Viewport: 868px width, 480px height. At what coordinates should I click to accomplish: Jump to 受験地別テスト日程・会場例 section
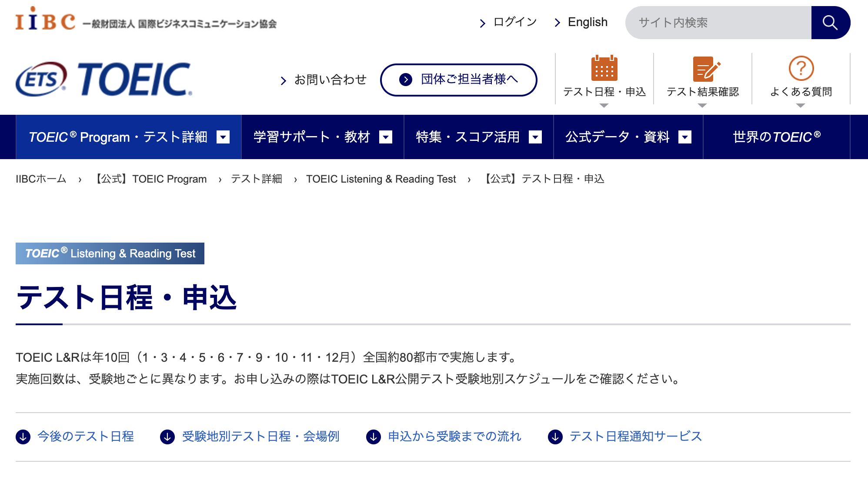[x=261, y=437]
